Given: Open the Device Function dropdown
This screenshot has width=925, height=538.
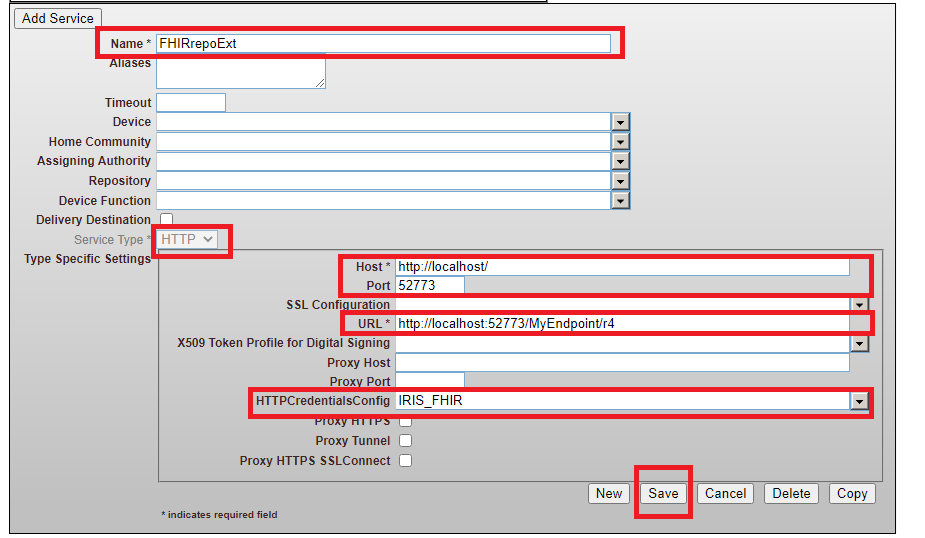Looking at the screenshot, I should [x=620, y=201].
